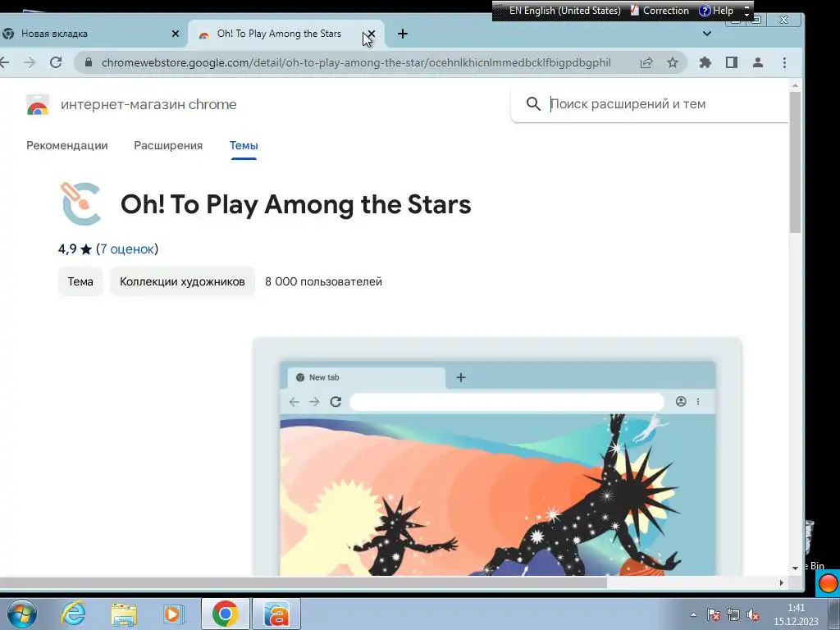Image resolution: width=840 pixels, height=630 pixels.
Task: Open a new tab with plus button
Action: coord(403,34)
